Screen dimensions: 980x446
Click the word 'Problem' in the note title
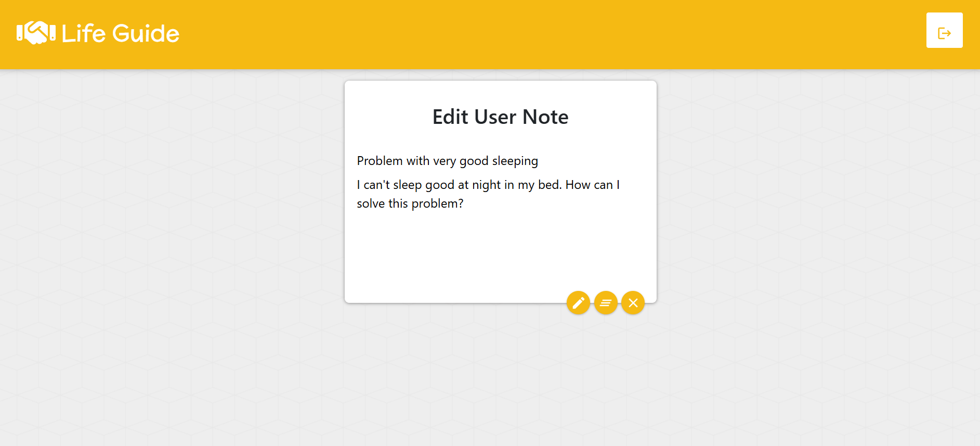coord(380,161)
